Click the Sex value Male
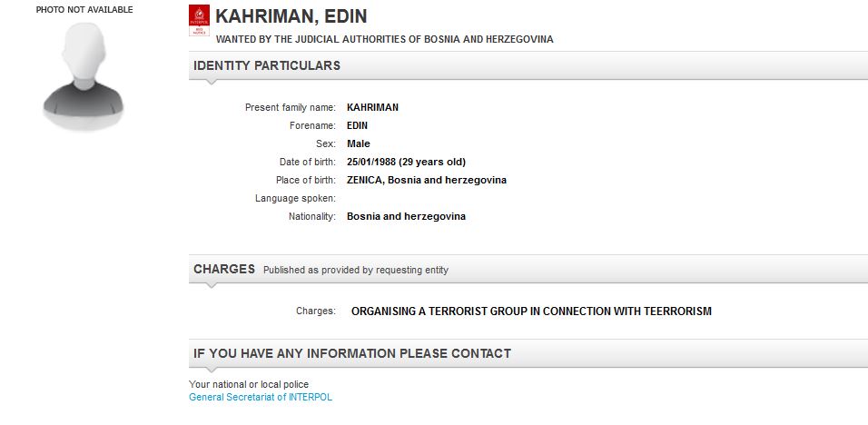Image resolution: width=868 pixels, height=425 pixels. tap(359, 143)
